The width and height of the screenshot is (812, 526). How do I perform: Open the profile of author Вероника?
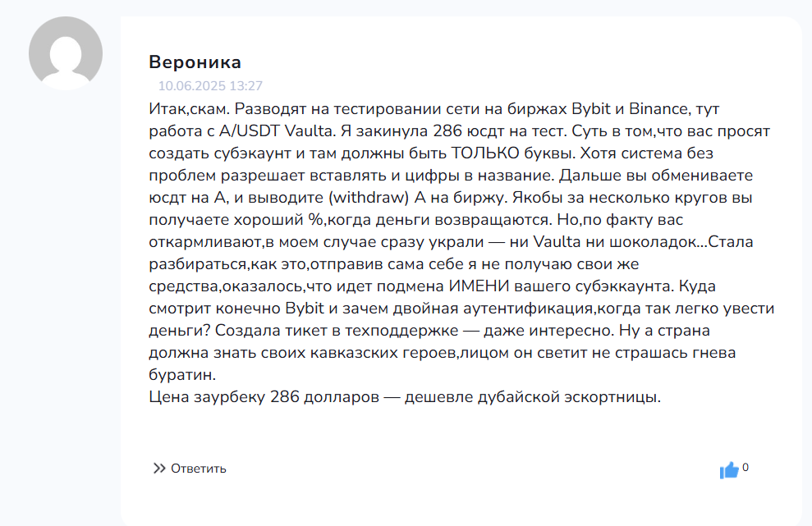195,62
